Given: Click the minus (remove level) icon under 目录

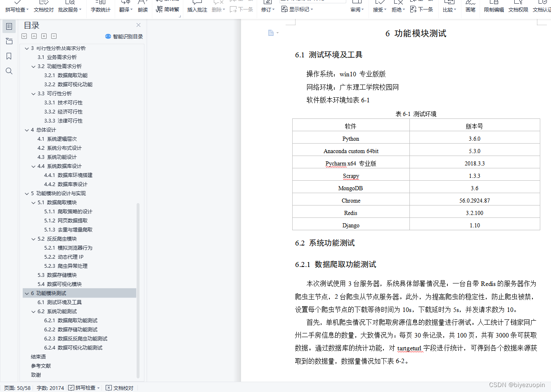Looking at the screenshot, I should tap(54, 36).
